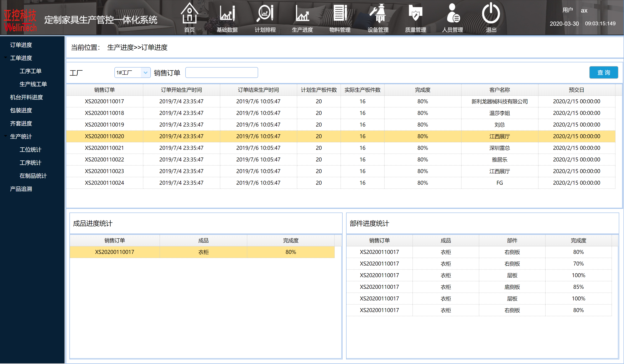Click the 完成度 column header in orders table

click(x=422, y=90)
